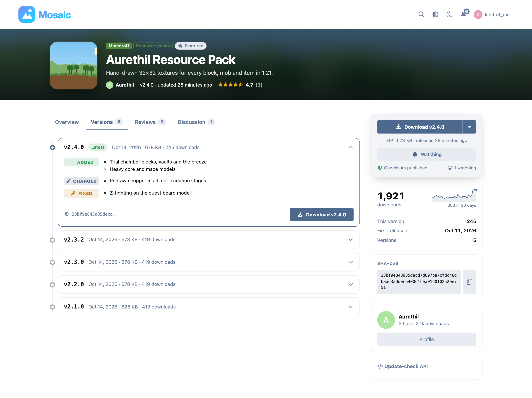The image size is (532, 398).
Task: Open the Update-check API link
Action: tap(402, 366)
